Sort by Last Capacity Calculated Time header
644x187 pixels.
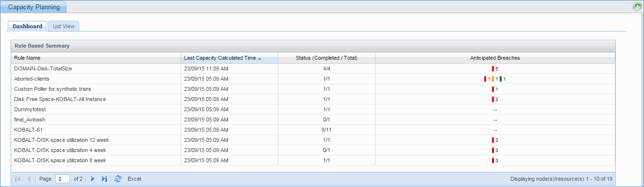click(x=229, y=58)
